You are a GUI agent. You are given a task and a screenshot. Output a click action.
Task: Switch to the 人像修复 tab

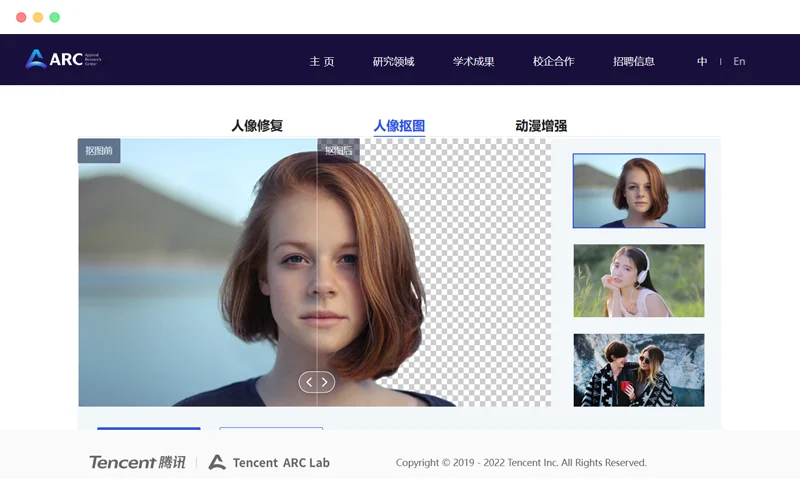(x=257, y=126)
